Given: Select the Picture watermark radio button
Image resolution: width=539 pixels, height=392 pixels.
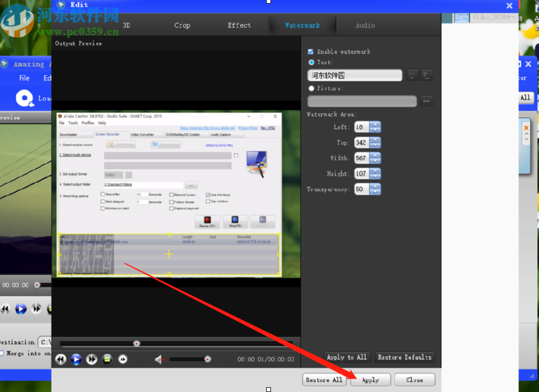Looking at the screenshot, I should point(312,88).
